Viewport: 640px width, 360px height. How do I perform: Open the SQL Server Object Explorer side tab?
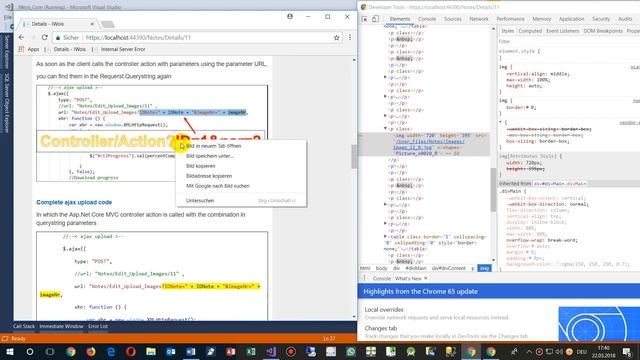(6, 103)
